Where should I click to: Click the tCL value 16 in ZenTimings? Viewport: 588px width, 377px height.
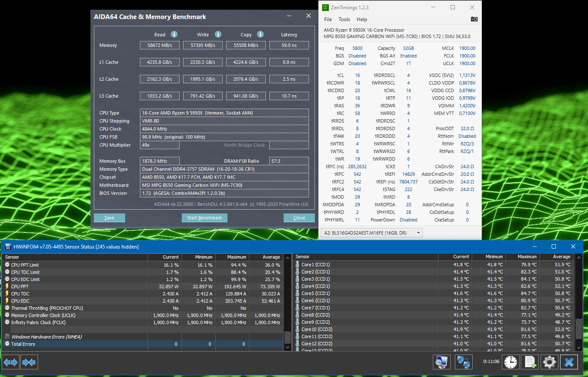pyautogui.click(x=358, y=75)
